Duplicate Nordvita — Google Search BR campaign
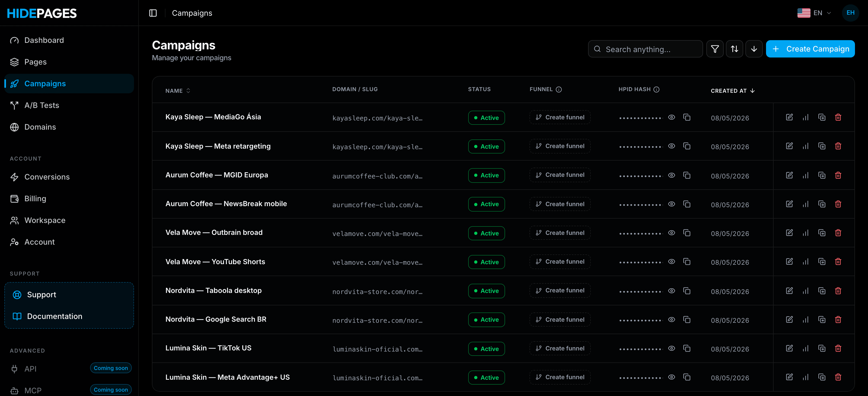Screen dimensions: 868x396 (822, 320)
